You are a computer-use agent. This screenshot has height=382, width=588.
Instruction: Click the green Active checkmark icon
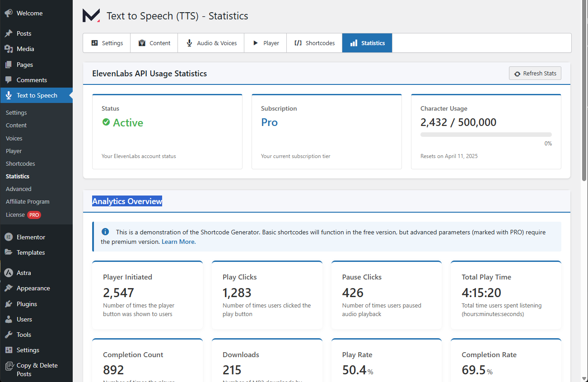click(x=106, y=122)
